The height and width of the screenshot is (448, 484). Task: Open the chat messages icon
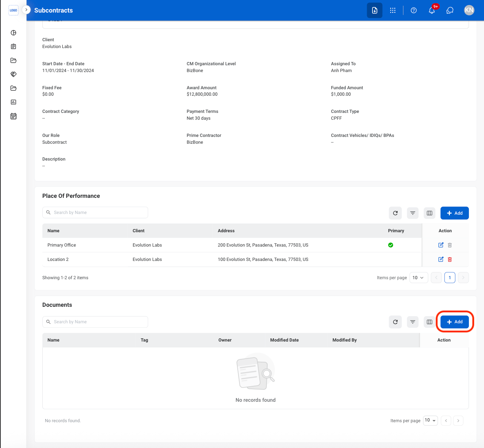(x=450, y=10)
